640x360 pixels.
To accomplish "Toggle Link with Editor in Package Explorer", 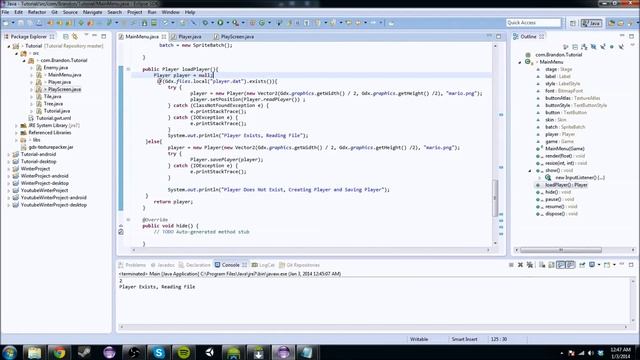I will tap(75, 36).
